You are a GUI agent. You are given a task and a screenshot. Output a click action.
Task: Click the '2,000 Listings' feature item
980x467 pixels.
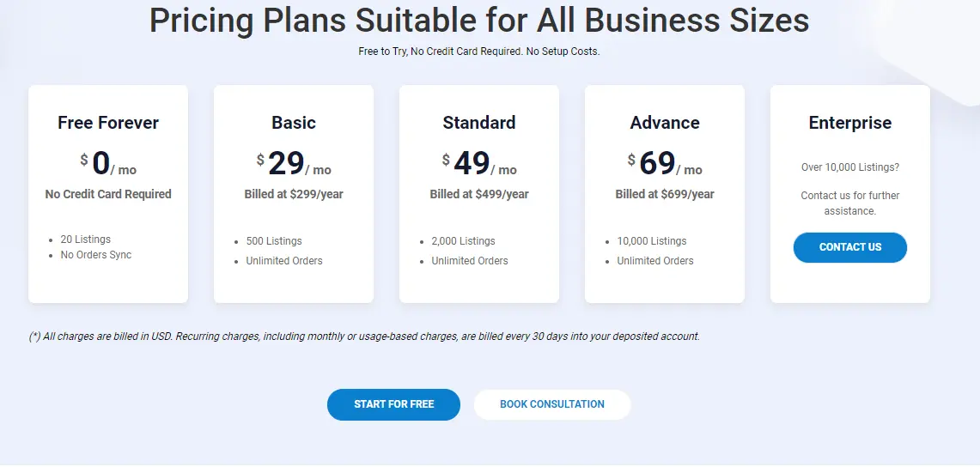(x=463, y=241)
